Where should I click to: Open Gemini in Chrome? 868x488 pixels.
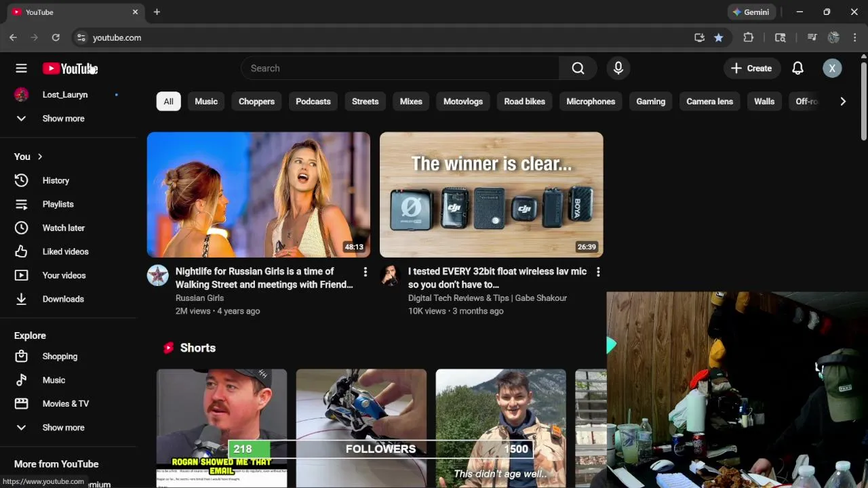pos(750,12)
